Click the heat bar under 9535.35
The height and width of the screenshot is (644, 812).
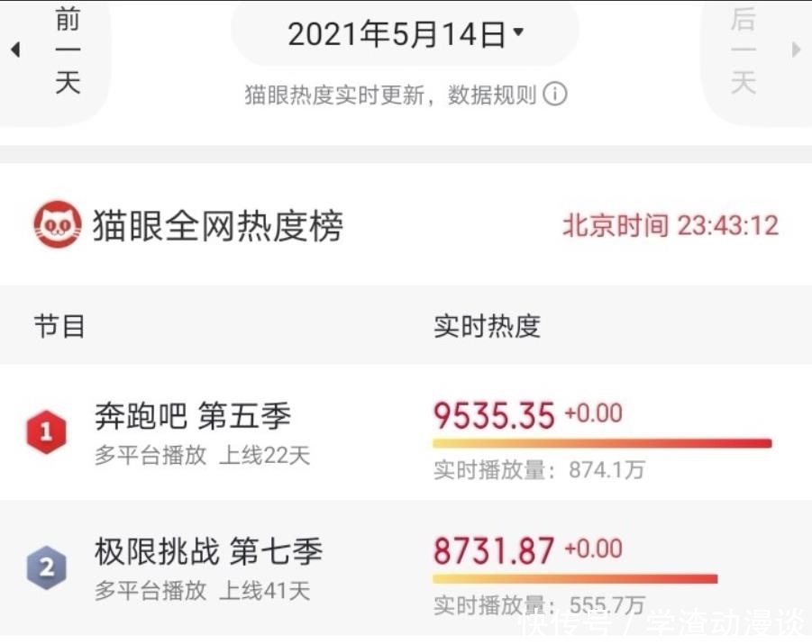(599, 442)
